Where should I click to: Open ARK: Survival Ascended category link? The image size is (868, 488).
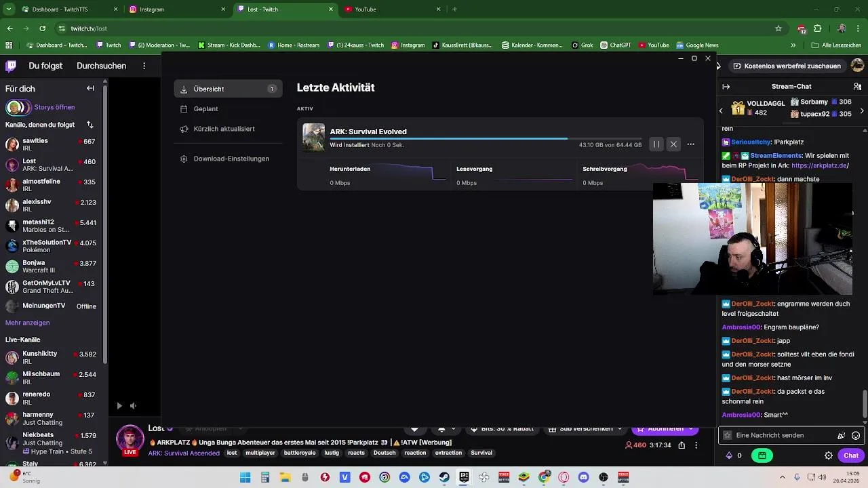click(184, 453)
